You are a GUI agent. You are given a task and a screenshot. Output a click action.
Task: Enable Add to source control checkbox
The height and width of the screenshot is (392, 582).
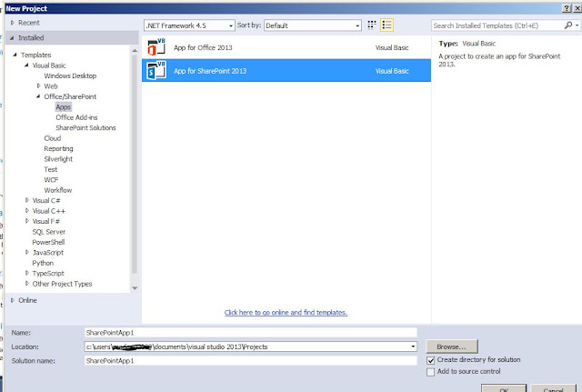pyautogui.click(x=430, y=372)
